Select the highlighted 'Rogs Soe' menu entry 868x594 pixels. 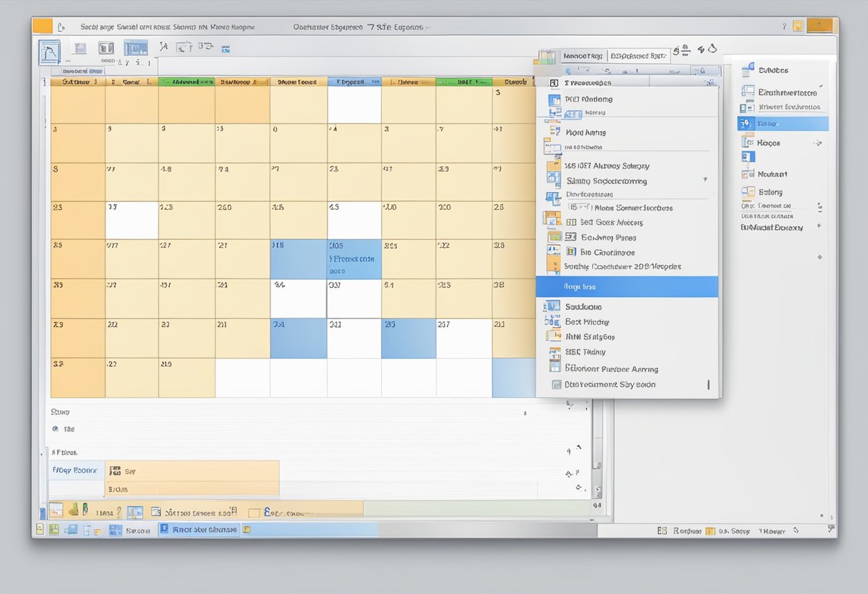tap(627, 287)
